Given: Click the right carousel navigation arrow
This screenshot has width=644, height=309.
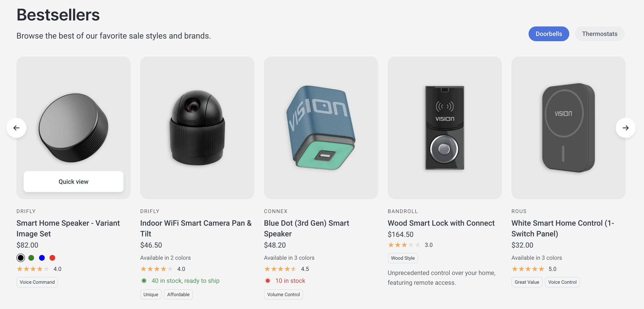Looking at the screenshot, I should point(626,128).
